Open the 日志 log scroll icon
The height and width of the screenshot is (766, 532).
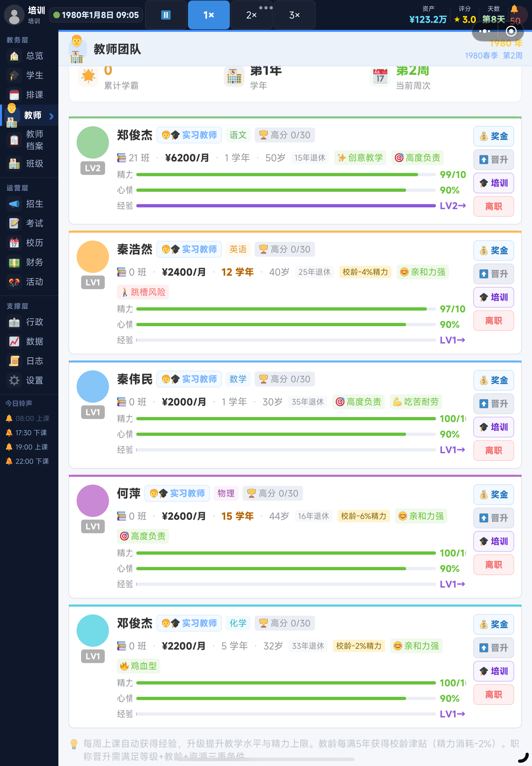coord(14,361)
